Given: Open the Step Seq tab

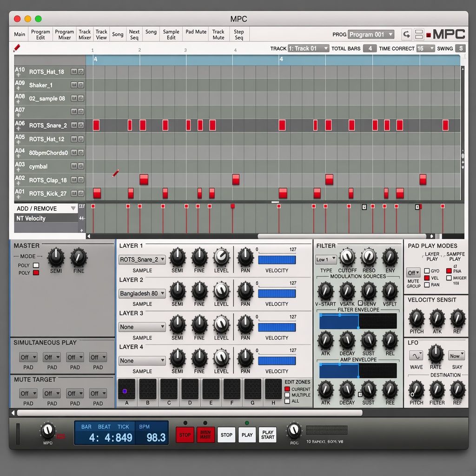Looking at the screenshot, I should point(239,34).
